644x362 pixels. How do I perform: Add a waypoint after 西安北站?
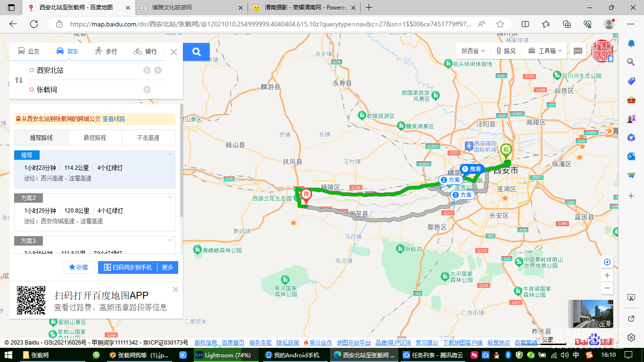(x=158, y=70)
